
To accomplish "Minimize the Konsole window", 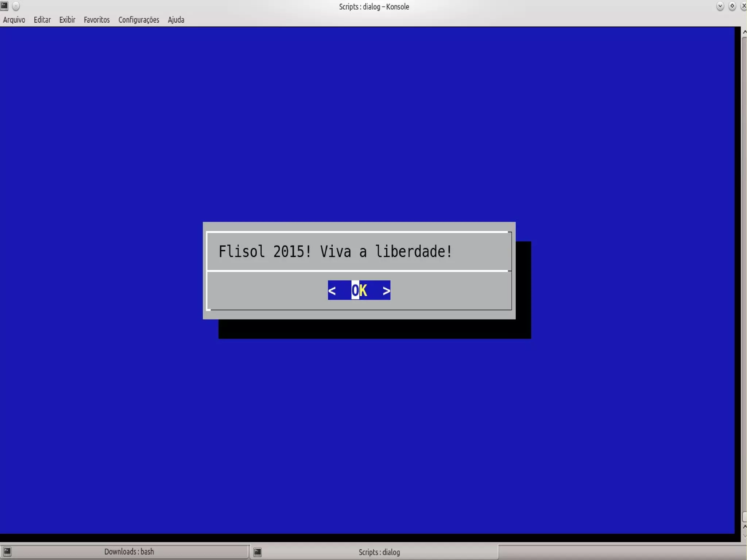I will click(720, 6).
